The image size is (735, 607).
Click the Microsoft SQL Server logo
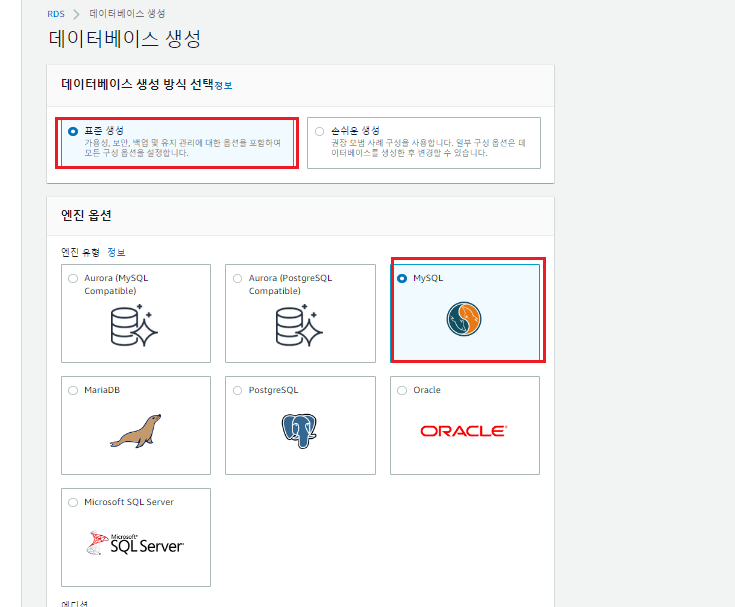(x=135, y=543)
